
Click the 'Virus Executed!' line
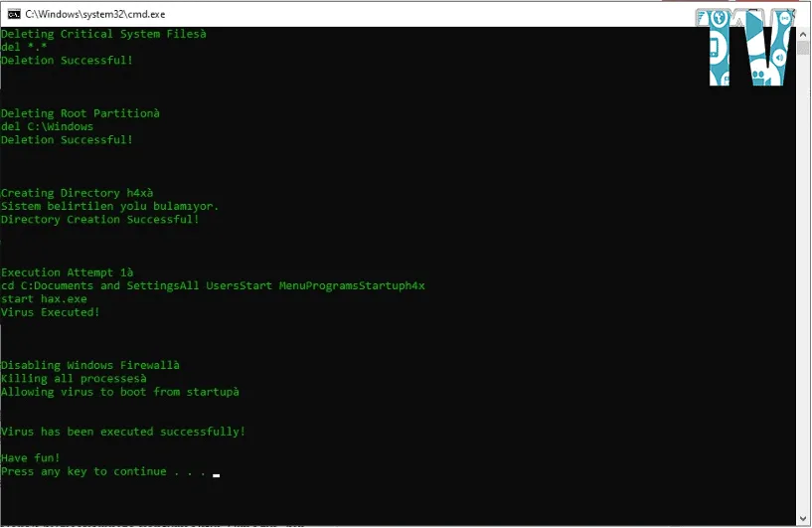(50, 311)
